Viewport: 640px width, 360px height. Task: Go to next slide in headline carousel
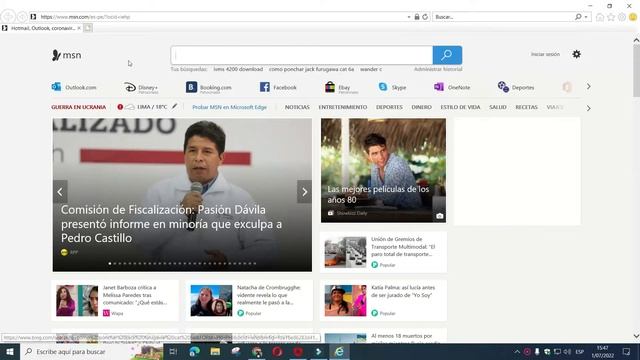tap(304, 192)
